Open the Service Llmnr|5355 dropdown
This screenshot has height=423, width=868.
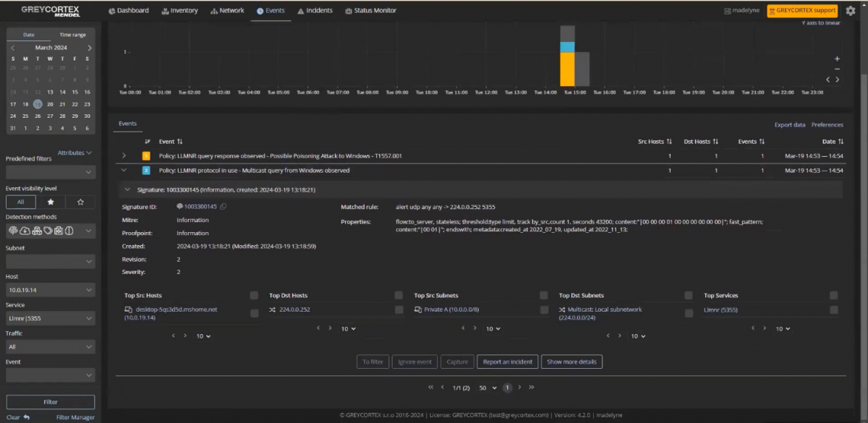[x=51, y=318]
